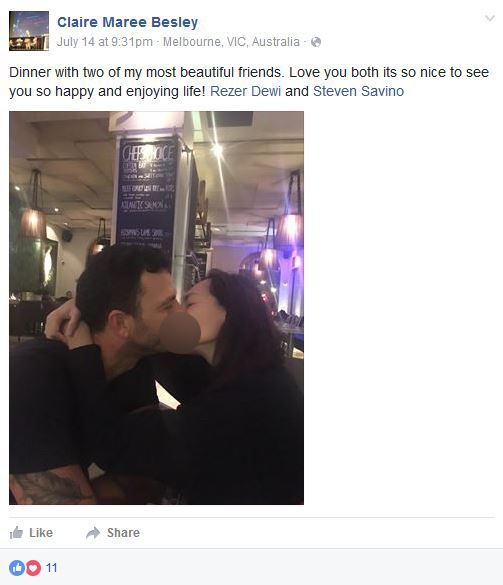Like the post via Like label
Viewport: 503px width, 585px height.
pyautogui.click(x=41, y=532)
